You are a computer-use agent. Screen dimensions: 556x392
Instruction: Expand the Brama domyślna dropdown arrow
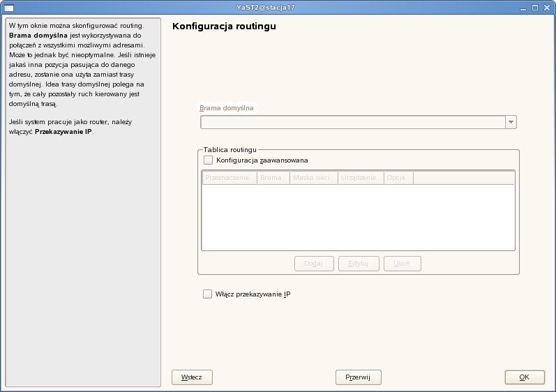pos(511,122)
